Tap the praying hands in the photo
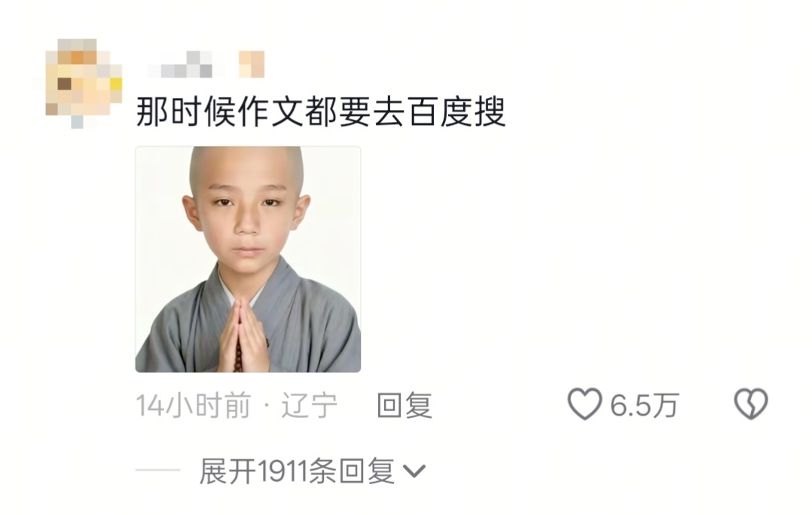The width and height of the screenshot is (812, 515). click(x=243, y=337)
